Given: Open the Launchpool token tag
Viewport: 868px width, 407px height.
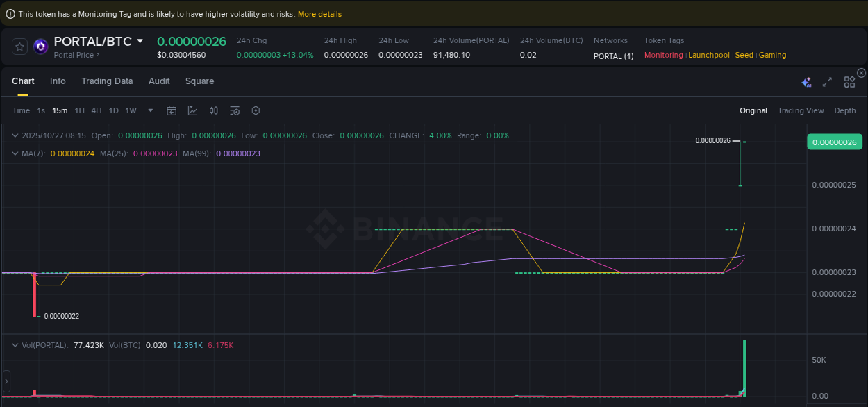Looking at the screenshot, I should click(x=709, y=55).
